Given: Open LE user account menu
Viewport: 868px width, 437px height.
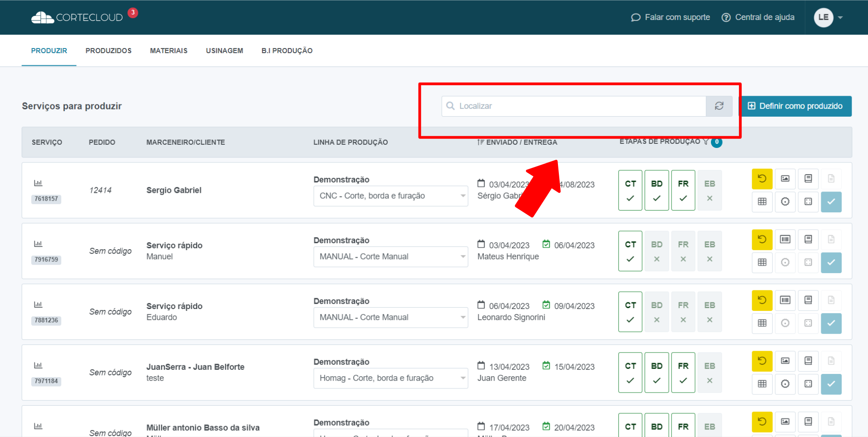Looking at the screenshot, I should tap(829, 18).
